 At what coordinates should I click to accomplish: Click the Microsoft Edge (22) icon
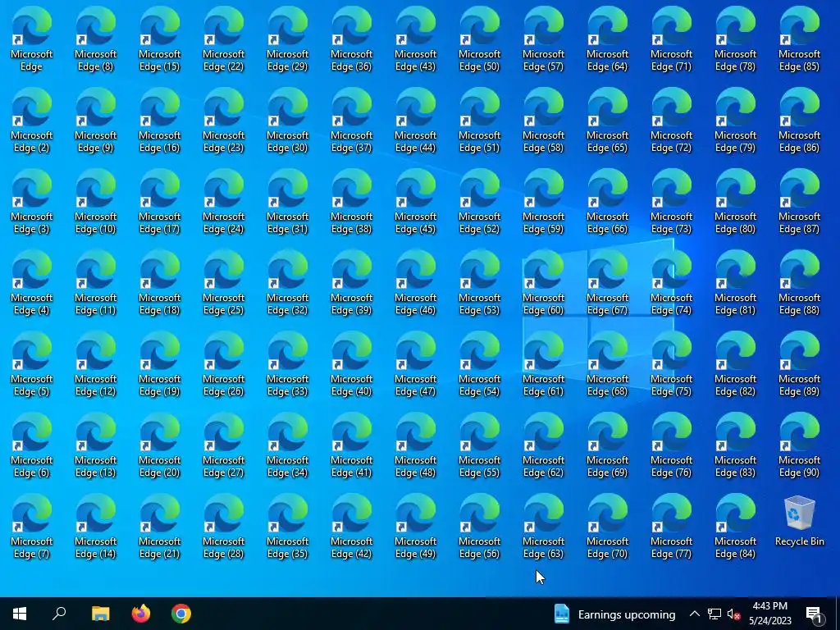click(x=223, y=39)
